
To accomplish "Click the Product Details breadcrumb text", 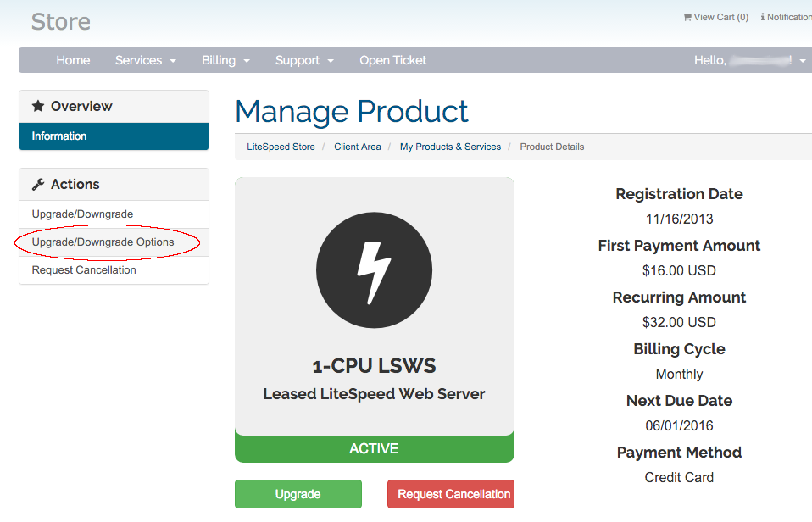I will coord(552,147).
